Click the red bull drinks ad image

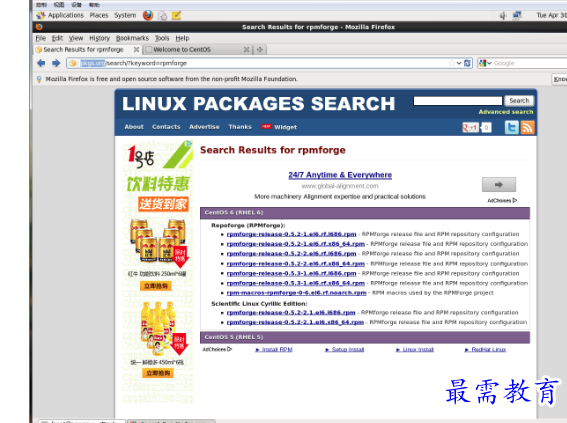click(158, 242)
